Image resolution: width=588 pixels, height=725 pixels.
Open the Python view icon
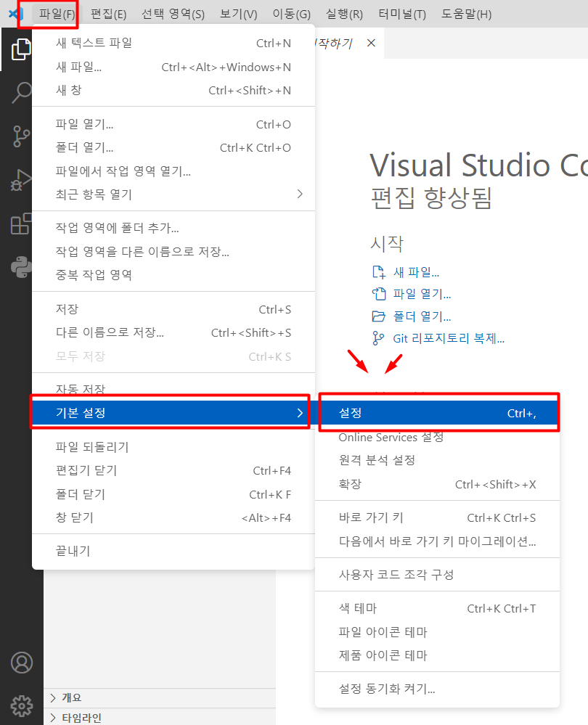pyautogui.click(x=21, y=267)
